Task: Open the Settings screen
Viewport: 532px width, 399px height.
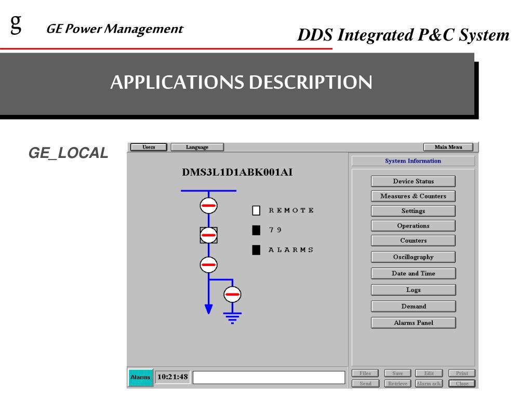Action: pyautogui.click(x=413, y=211)
